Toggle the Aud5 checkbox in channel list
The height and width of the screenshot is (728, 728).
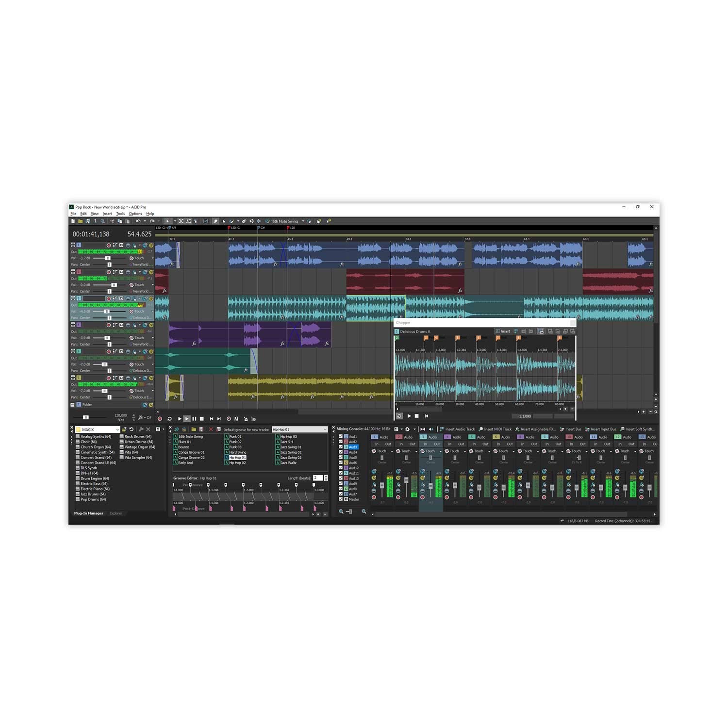coord(341,457)
